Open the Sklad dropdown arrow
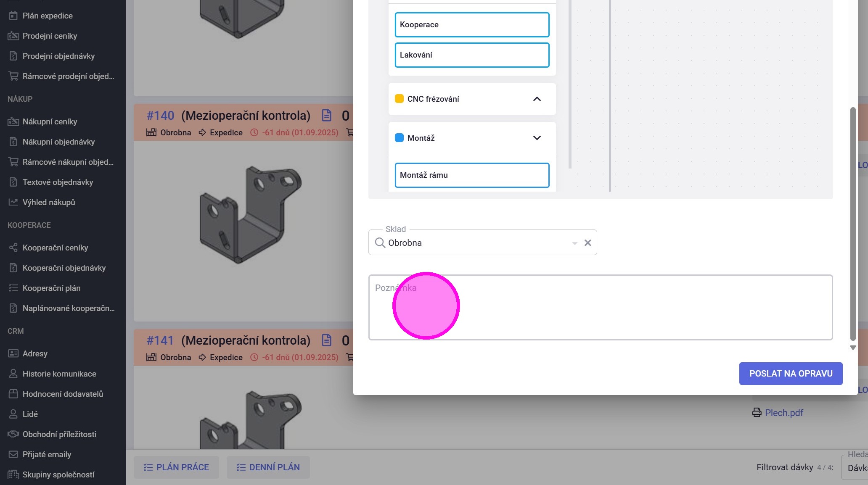868x485 pixels. coord(574,243)
